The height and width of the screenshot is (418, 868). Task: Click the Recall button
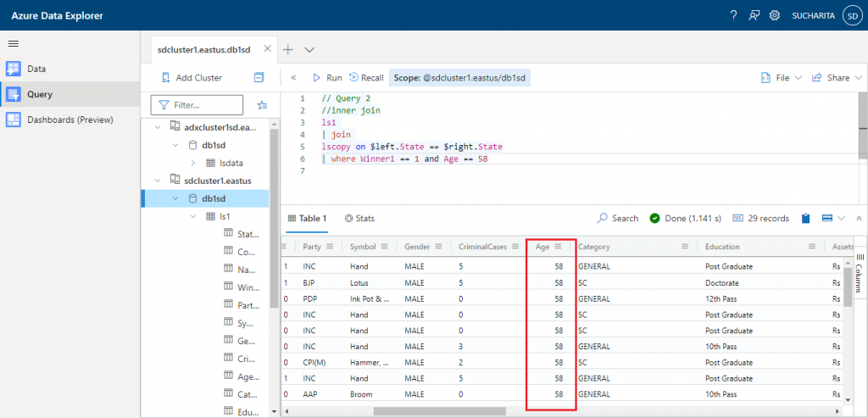point(366,77)
